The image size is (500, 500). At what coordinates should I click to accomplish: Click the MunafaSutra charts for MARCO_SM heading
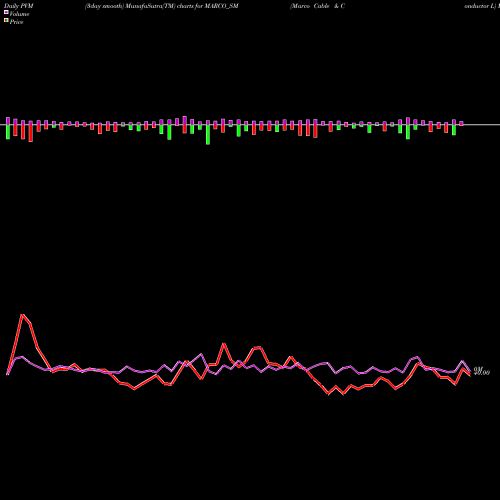[162, 6]
